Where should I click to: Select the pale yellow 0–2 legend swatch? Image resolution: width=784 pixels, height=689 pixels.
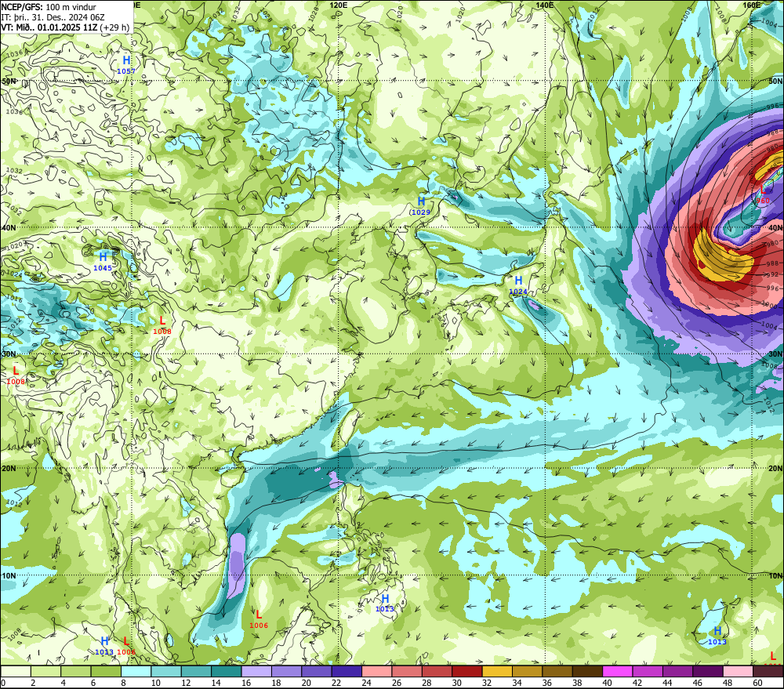coord(16,671)
